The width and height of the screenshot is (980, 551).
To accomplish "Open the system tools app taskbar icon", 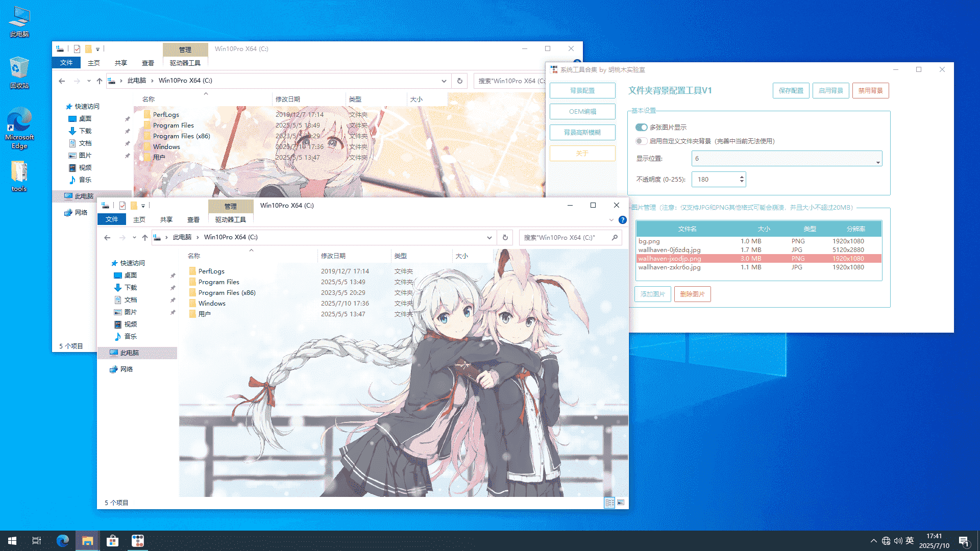I will coord(137,541).
